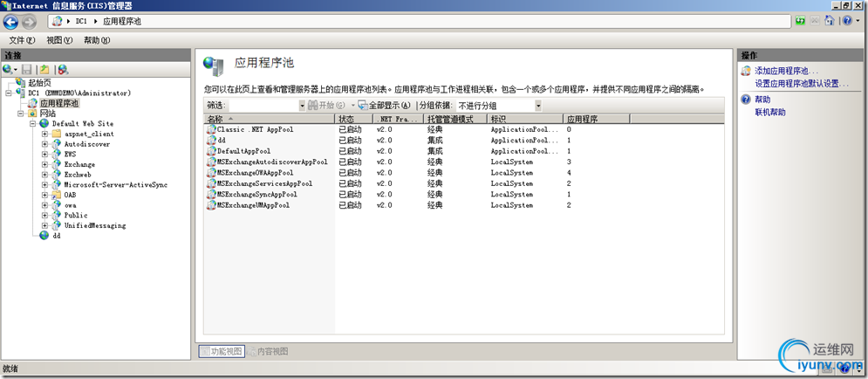Expand the EWS node
868x379 pixels.
click(x=44, y=154)
